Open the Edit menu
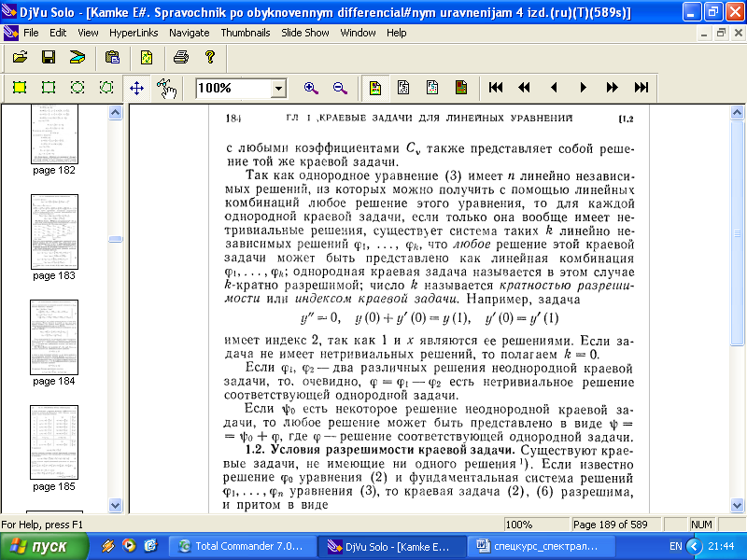The width and height of the screenshot is (747, 560). tap(58, 33)
